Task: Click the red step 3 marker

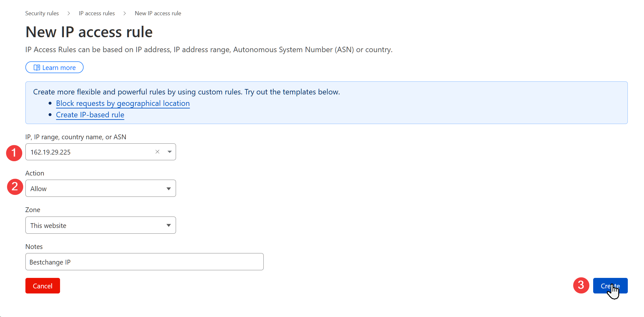Action: coord(581,285)
